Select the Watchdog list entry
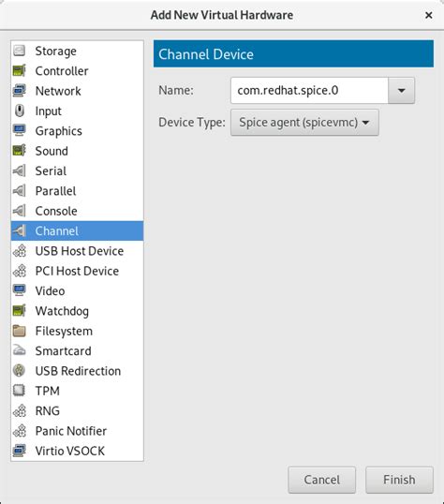The width and height of the screenshot is (444, 504). (77, 311)
